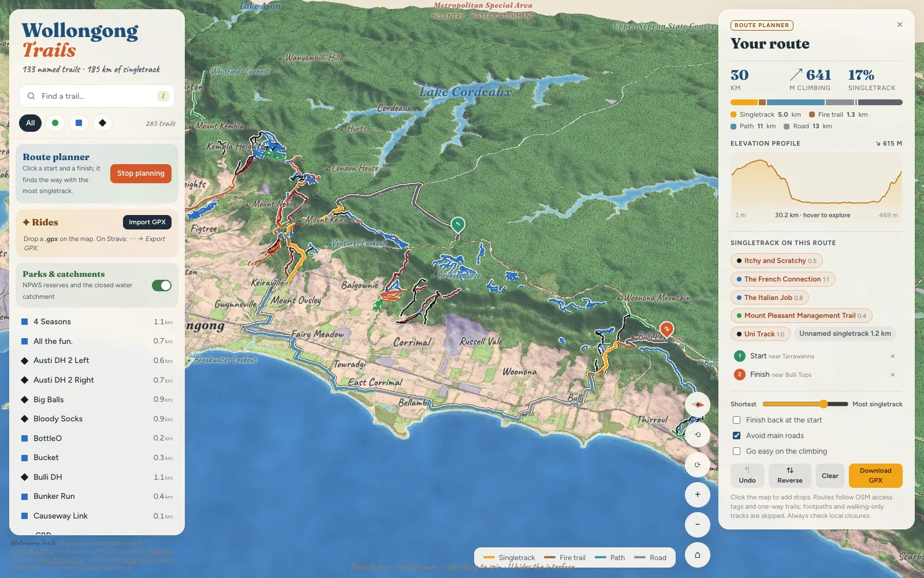Click the elevation profile chart

(817, 187)
